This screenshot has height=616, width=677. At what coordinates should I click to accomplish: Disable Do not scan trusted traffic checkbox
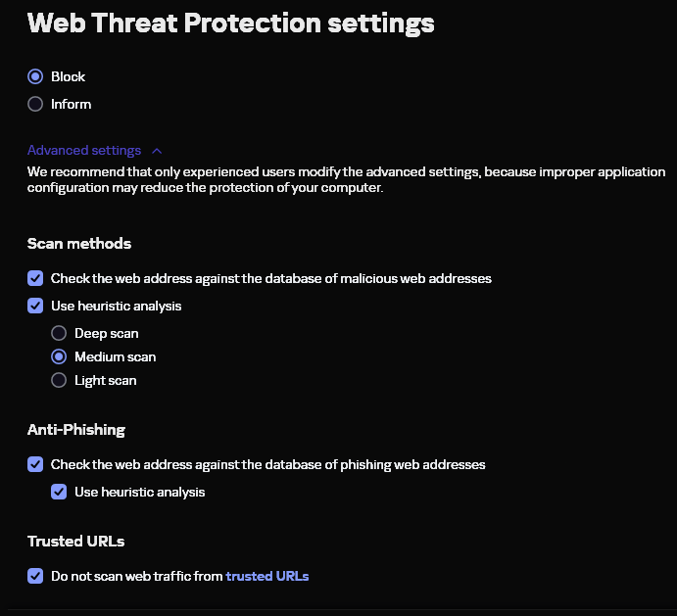[x=35, y=576]
